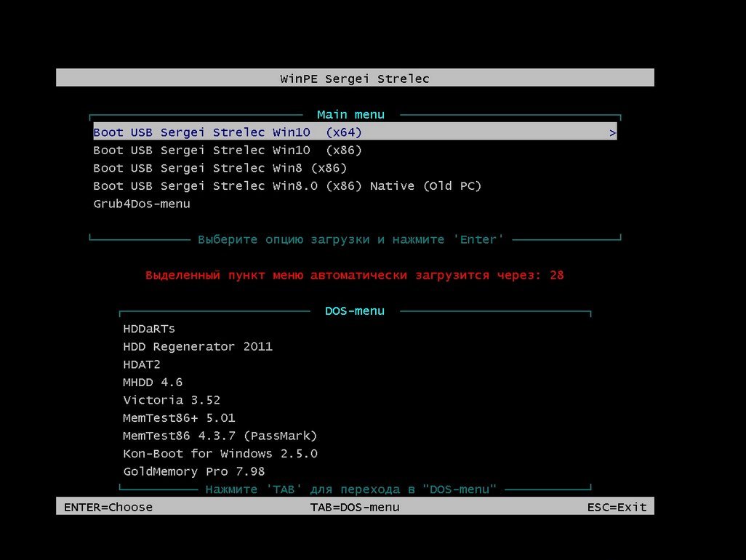Run GoldMemory Pro 7.98
This screenshot has width=746, height=560.
193,472
